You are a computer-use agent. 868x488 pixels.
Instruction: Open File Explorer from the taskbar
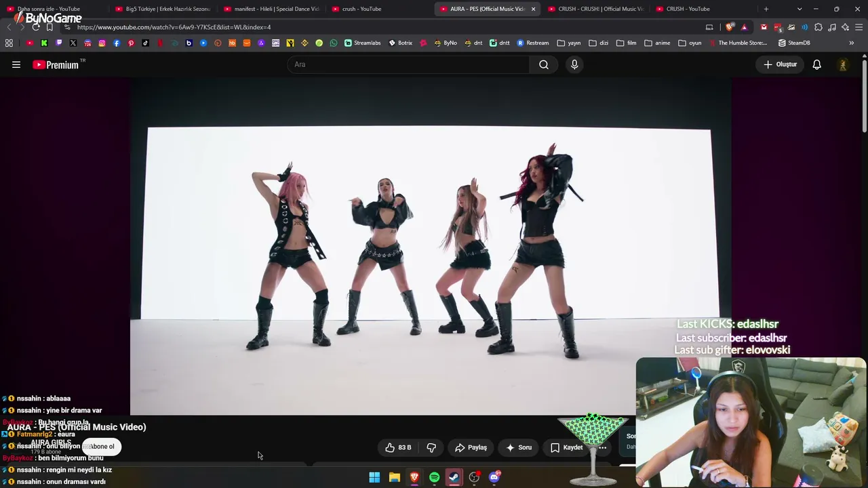point(395,477)
